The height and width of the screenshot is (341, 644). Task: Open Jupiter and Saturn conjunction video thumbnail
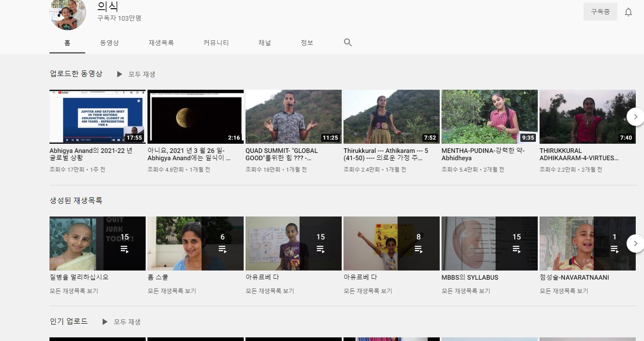click(x=98, y=117)
